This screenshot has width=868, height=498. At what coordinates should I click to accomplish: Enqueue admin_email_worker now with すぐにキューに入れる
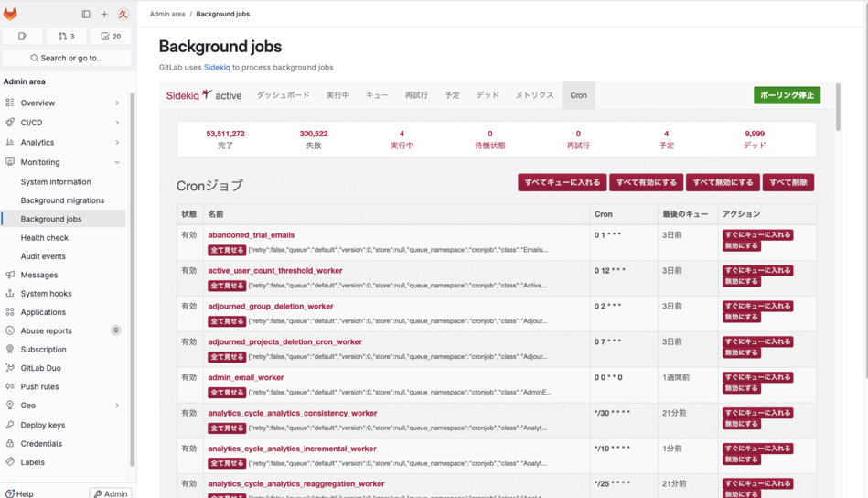pos(757,377)
